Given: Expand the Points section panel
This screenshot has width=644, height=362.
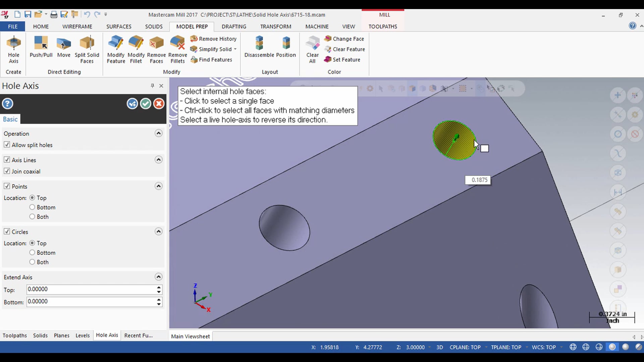Looking at the screenshot, I should pyautogui.click(x=158, y=186).
